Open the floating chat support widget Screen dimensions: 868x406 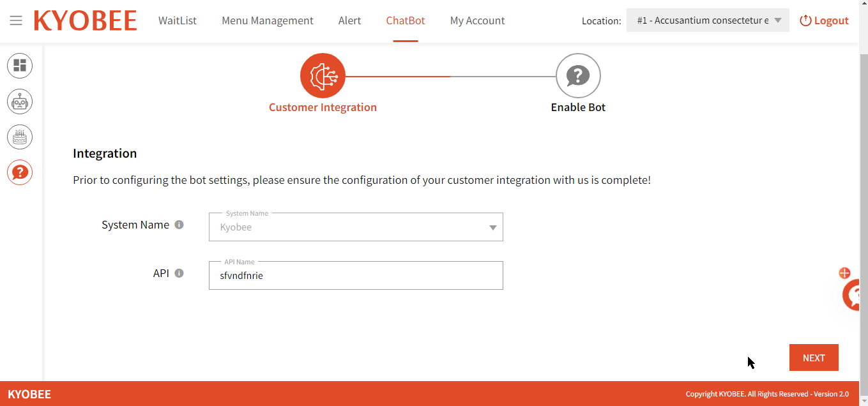click(x=851, y=296)
